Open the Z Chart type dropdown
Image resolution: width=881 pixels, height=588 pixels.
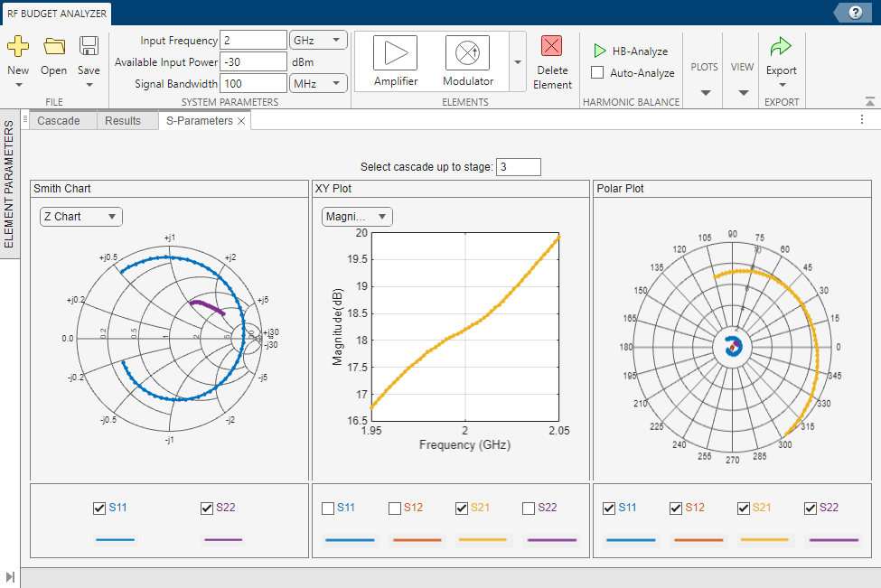[x=80, y=217]
